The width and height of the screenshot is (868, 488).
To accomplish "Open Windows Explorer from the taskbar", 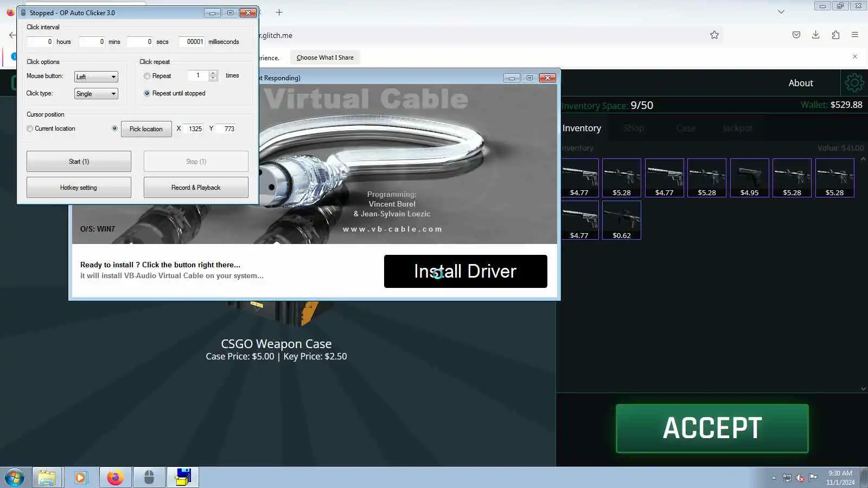I will pyautogui.click(x=47, y=478).
